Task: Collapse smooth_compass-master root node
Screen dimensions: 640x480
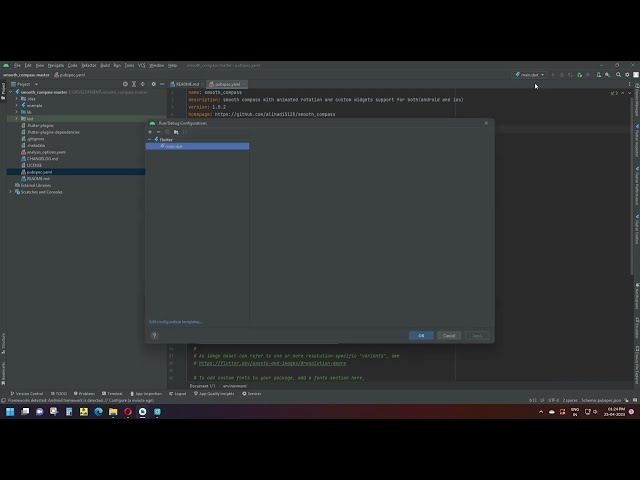Action: (11, 92)
